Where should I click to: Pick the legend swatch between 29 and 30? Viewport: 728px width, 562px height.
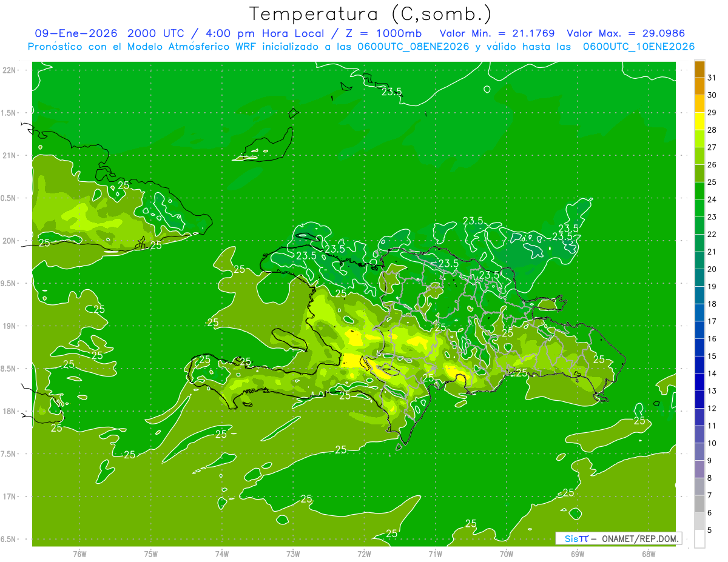pos(699,104)
